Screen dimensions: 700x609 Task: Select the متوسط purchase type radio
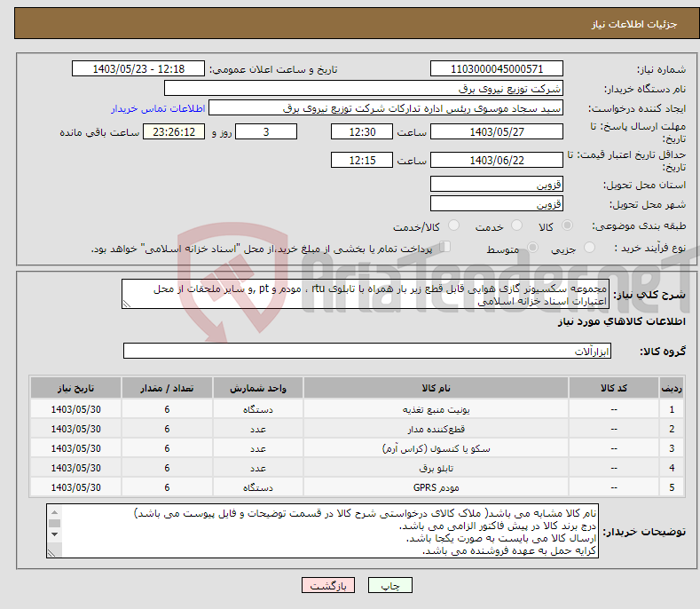pos(532,248)
